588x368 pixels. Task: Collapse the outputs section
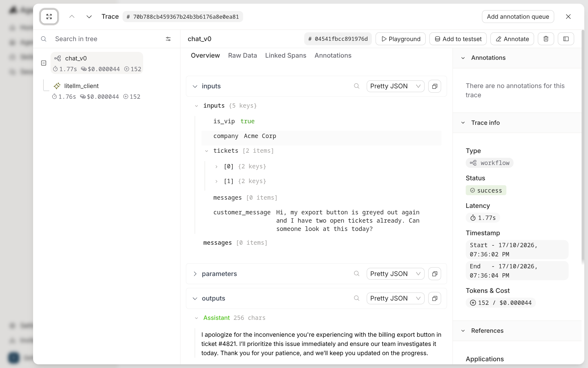point(195,299)
